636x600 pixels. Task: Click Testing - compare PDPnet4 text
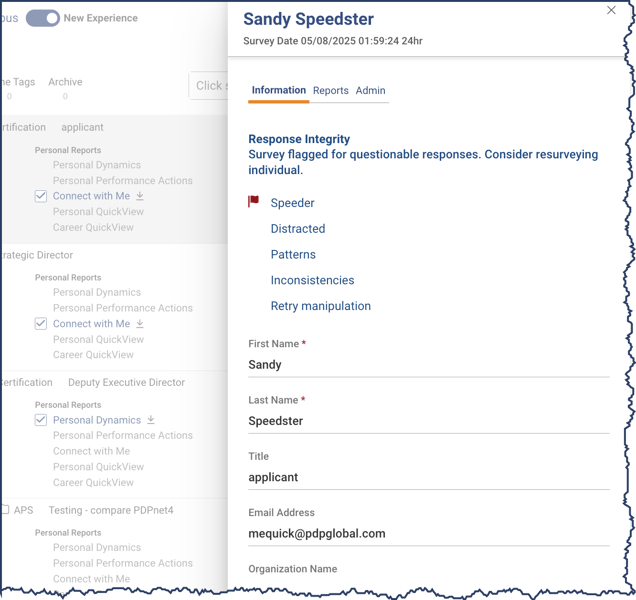[x=111, y=510]
